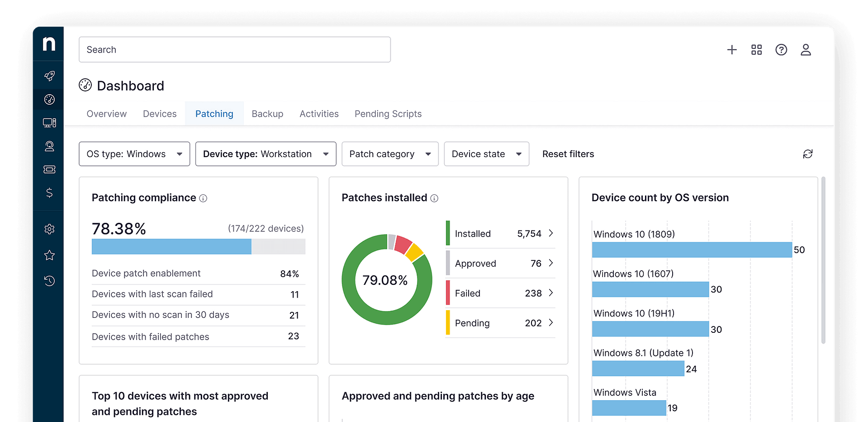Select the Dashboard gauge icon in sidebar
This screenshot has width=868, height=422.
pyautogui.click(x=49, y=99)
